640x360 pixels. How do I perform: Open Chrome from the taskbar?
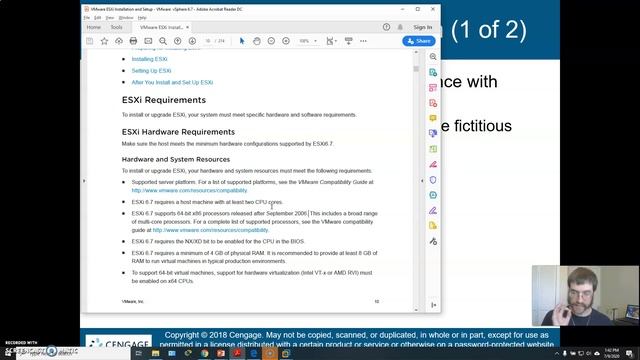(x=204, y=353)
